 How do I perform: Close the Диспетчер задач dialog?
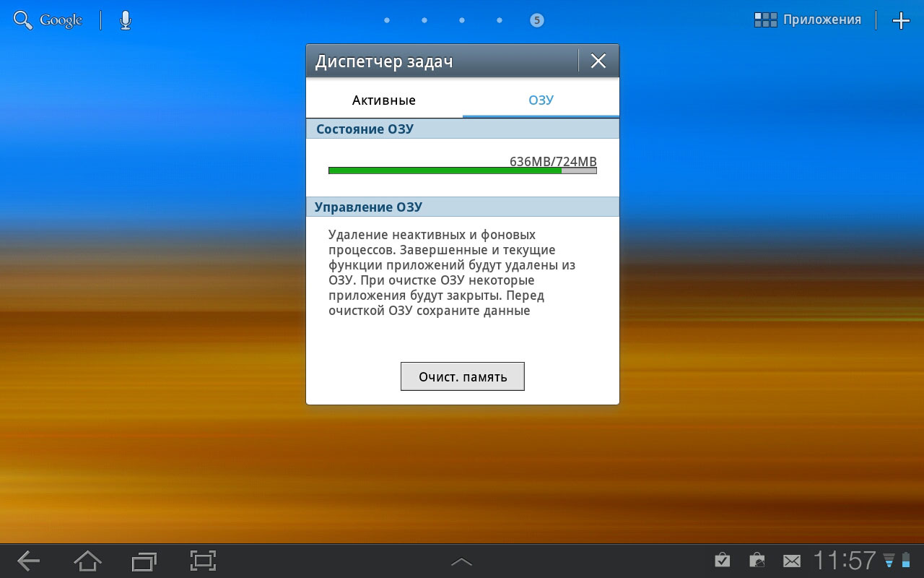(x=598, y=61)
